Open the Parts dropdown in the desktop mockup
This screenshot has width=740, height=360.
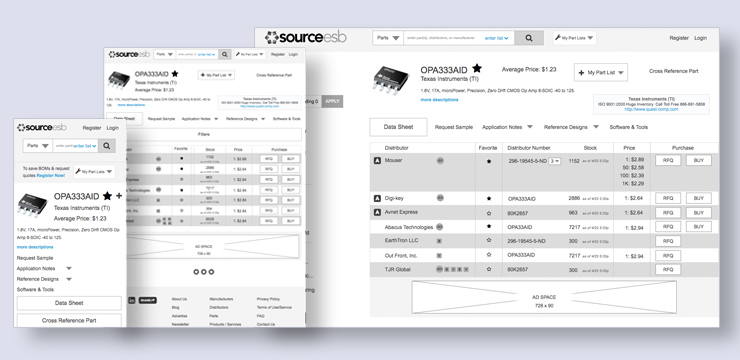[x=388, y=38]
